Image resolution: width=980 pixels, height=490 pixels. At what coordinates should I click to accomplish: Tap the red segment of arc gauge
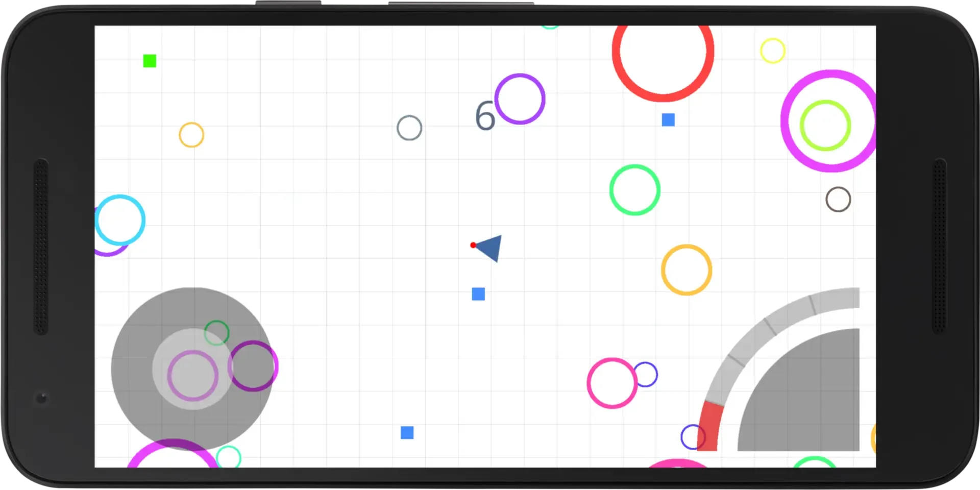(708, 427)
